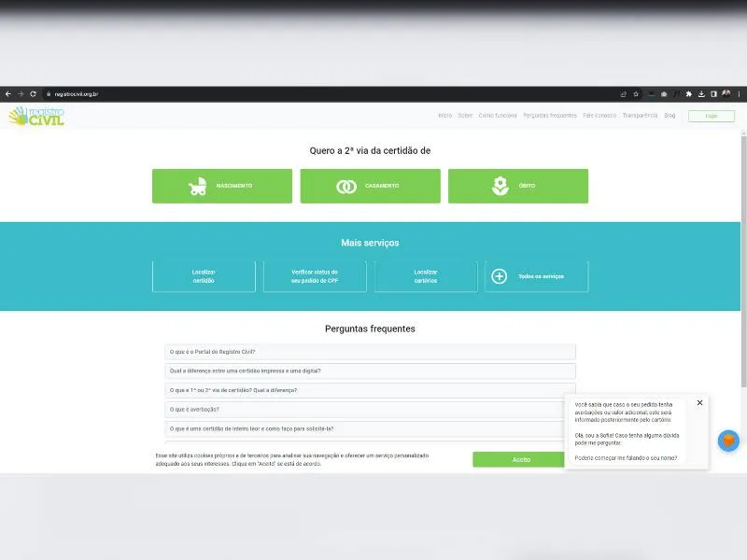Open the orange chat assistant bubble
This screenshot has width=747, height=560.
coord(727,441)
